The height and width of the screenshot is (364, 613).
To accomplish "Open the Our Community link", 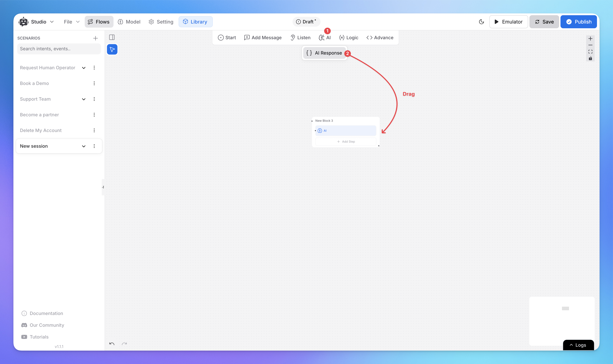I will coord(43,325).
